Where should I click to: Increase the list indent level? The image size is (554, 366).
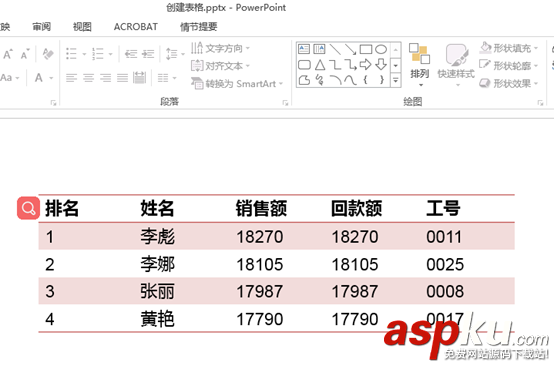(x=148, y=54)
